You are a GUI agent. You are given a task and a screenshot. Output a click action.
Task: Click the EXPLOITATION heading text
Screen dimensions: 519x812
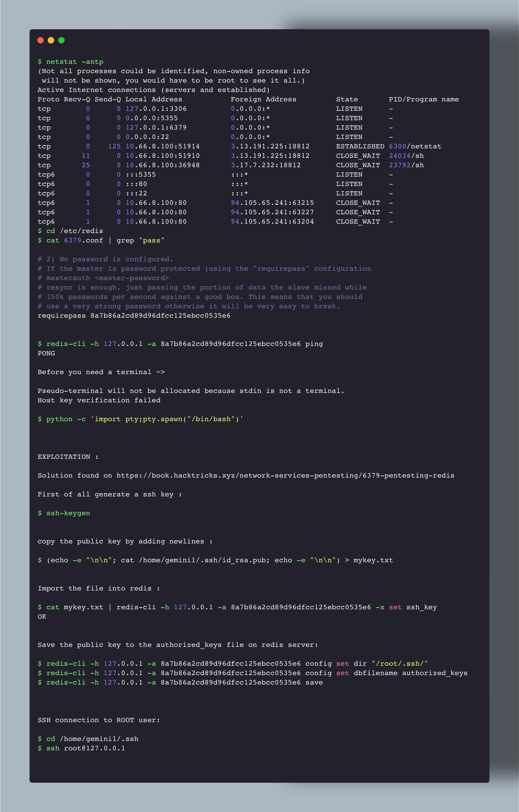click(64, 457)
